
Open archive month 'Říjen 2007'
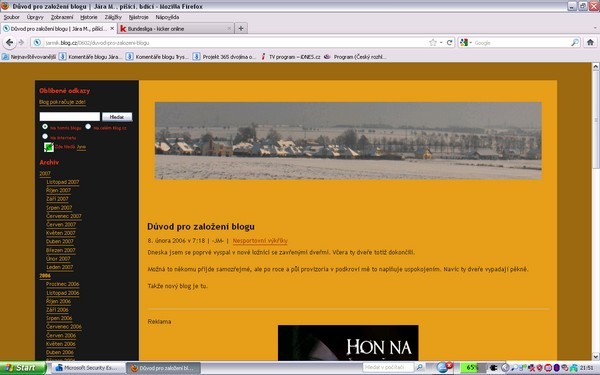pyautogui.click(x=59, y=191)
